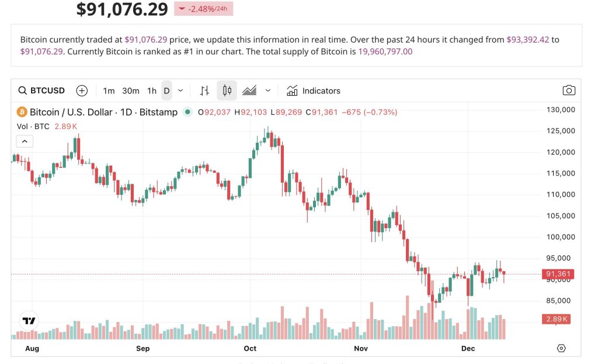Screen dimensions: 598x364
Task: Collapse the volume legend with the up arrow
Action: (x=25, y=141)
